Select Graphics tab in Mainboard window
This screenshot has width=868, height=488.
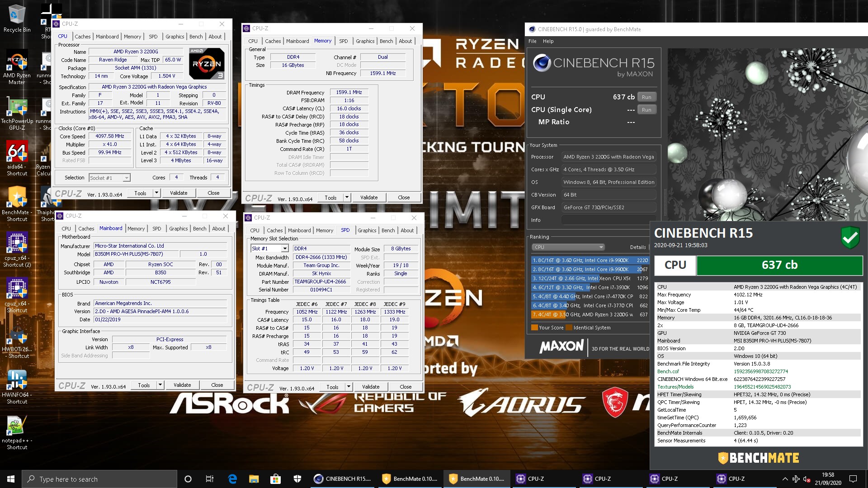[178, 229]
